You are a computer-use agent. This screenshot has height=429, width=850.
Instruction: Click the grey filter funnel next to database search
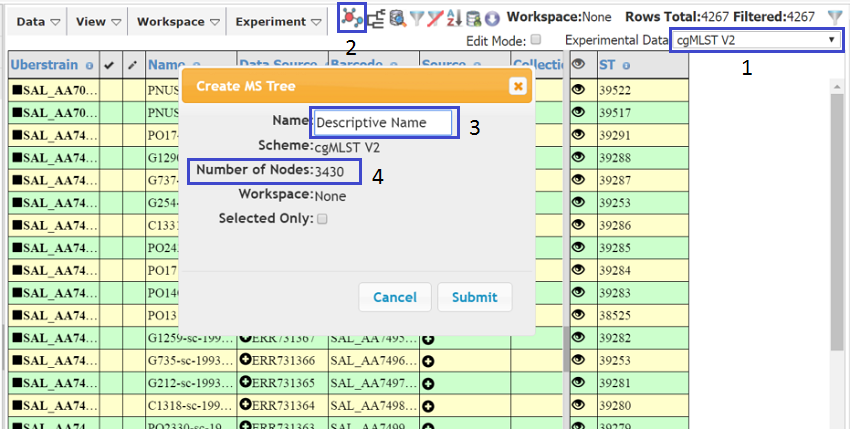tap(416, 19)
